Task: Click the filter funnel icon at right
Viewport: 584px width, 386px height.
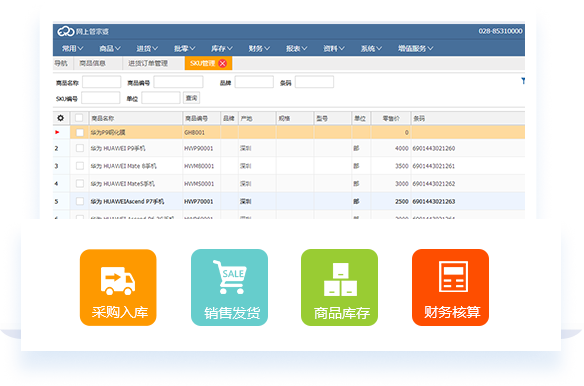Action: click(523, 80)
